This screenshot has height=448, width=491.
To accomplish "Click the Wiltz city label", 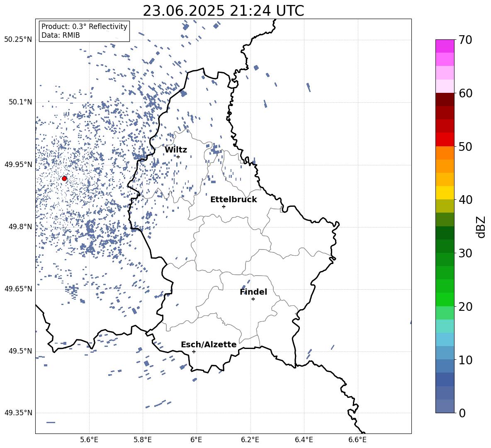I will point(176,150).
